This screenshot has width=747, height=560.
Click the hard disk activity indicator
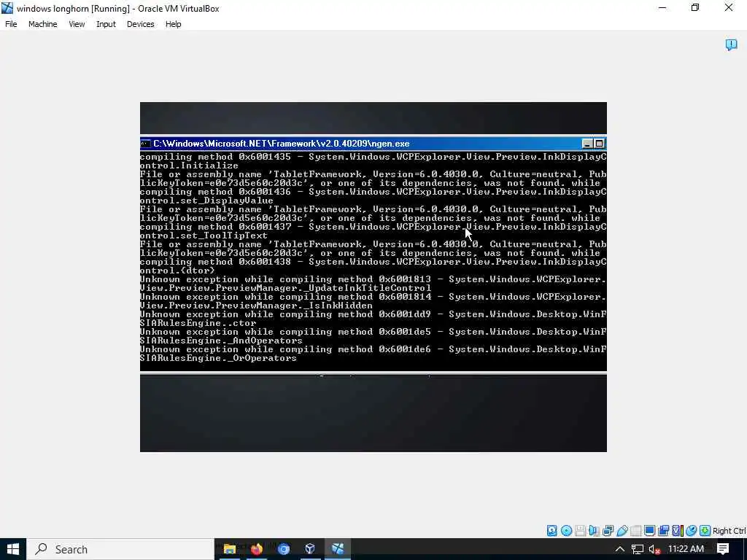pyautogui.click(x=551, y=531)
